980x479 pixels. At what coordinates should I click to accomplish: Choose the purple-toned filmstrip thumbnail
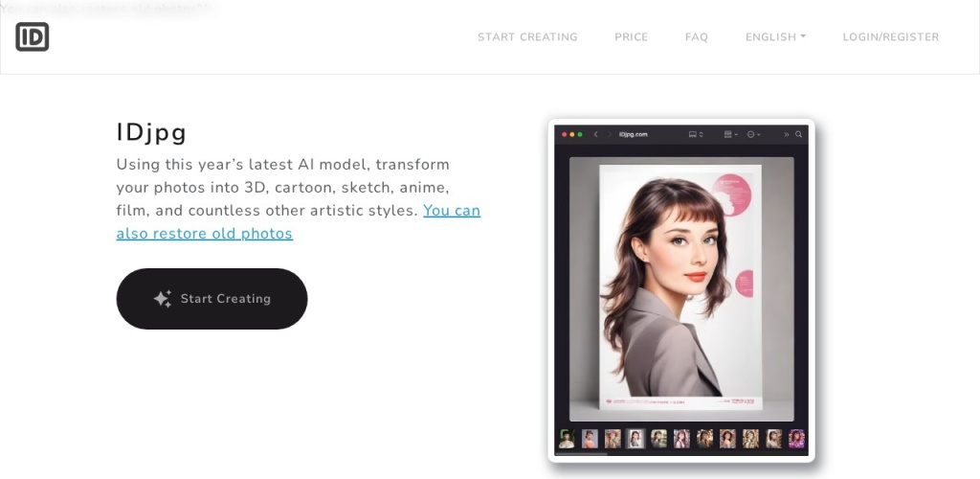796,439
